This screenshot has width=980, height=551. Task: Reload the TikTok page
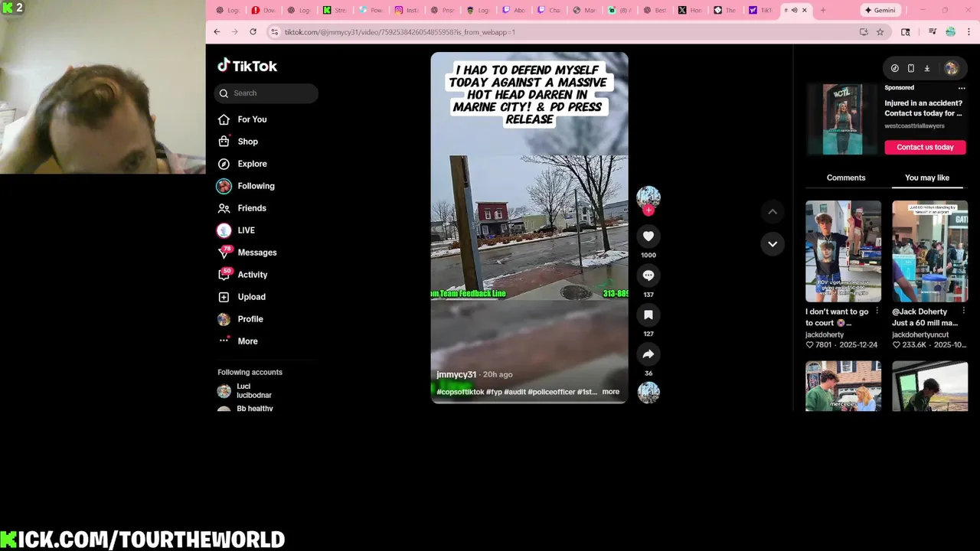pos(253,32)
